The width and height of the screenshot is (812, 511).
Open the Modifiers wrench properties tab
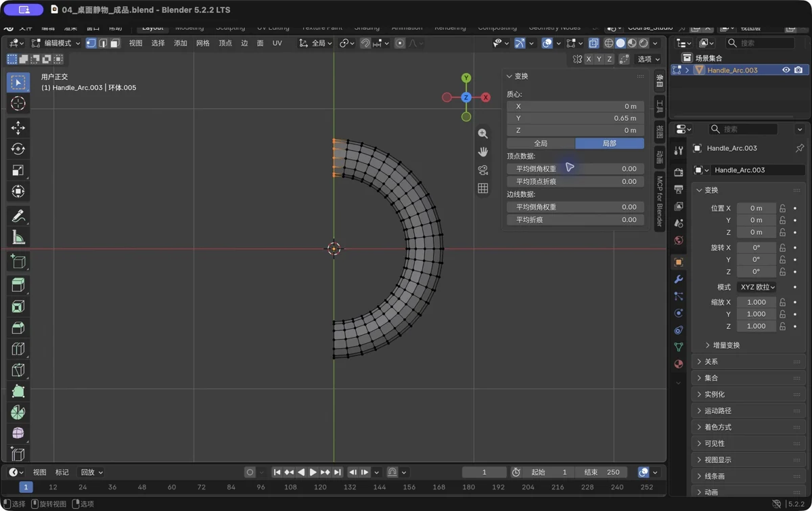(679, 279)
